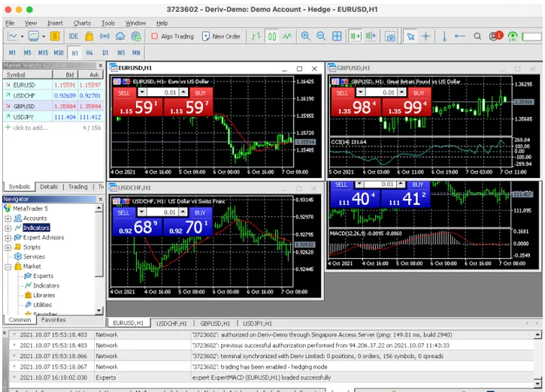This screenshot has width=545, height=392.
Task: Select the H4 timeframe
Action: tap(89, 53)
